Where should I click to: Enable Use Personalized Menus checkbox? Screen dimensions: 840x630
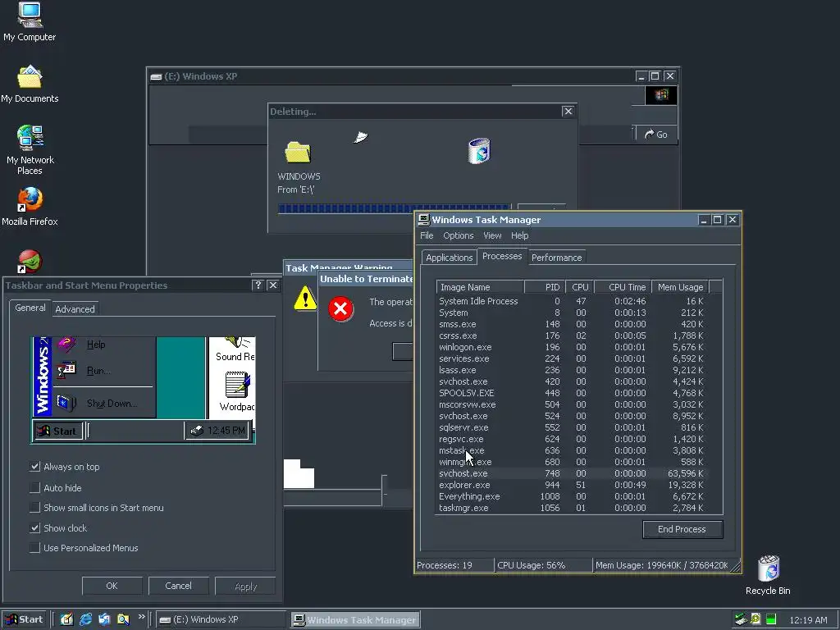click(x=34, y=548)
